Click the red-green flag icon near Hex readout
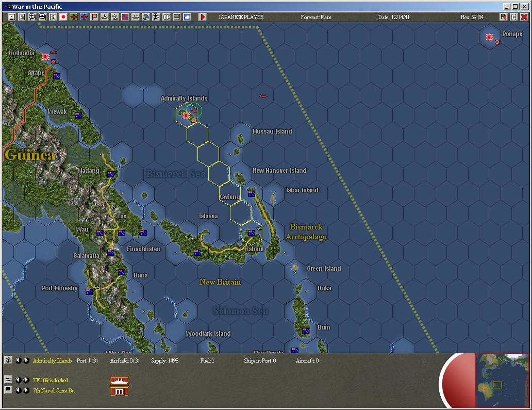Viewport: 532px width, 410px height. [x=504, y=17]
